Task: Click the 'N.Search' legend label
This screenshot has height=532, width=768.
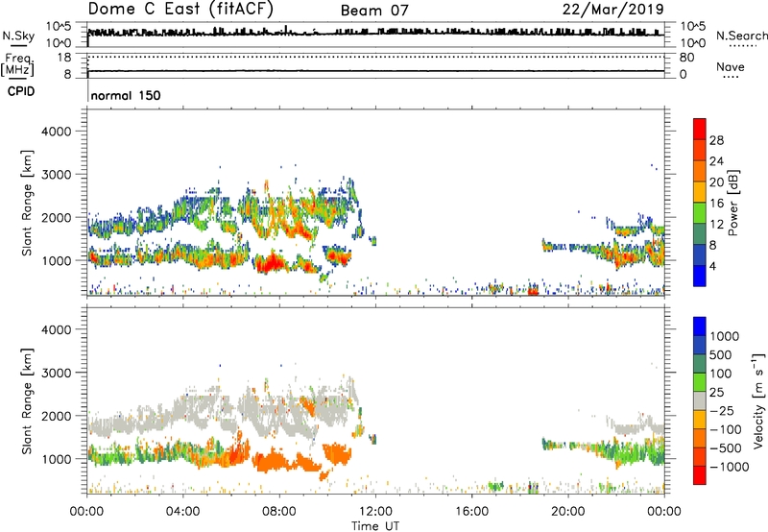Action: [x=741, y=36]
